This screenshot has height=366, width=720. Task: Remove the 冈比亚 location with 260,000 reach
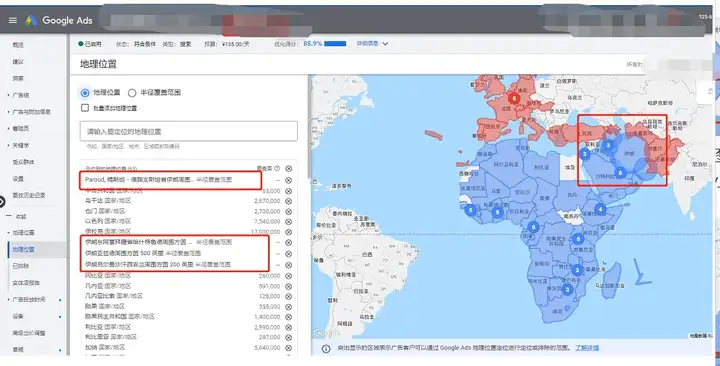click(x=288, y=276)
